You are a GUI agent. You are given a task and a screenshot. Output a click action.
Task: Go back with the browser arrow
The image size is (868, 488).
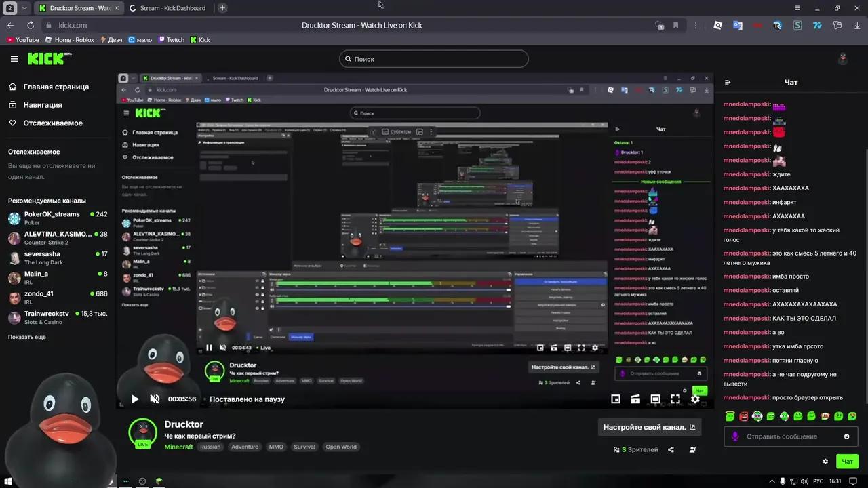(10, 25)
